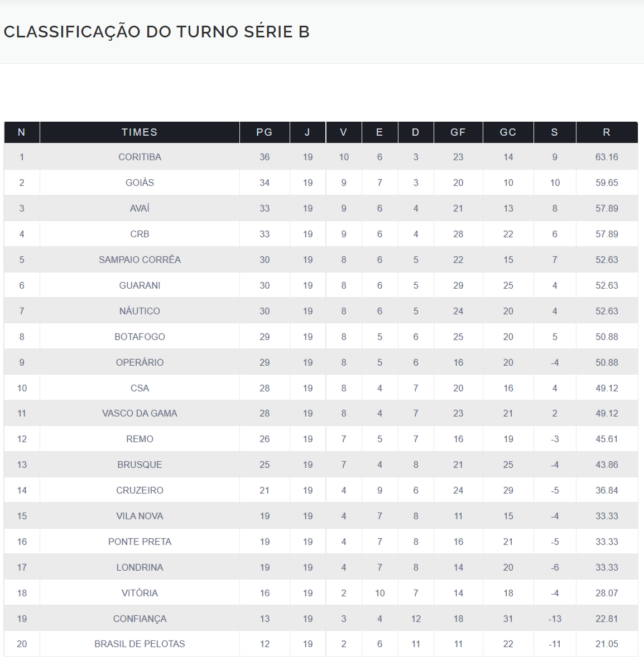Select VASCO DA GAMA in the table

(x=140, y=413)
